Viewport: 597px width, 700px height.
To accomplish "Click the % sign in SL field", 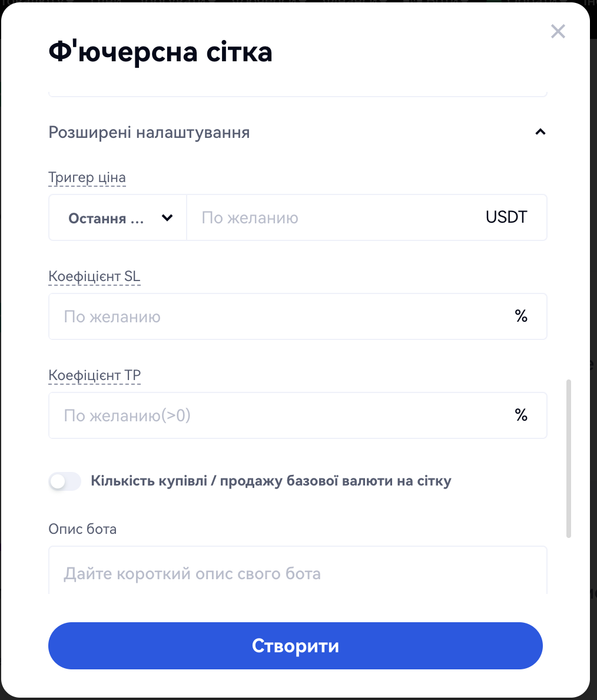I will pyautogui.click(x=521, y=317).
